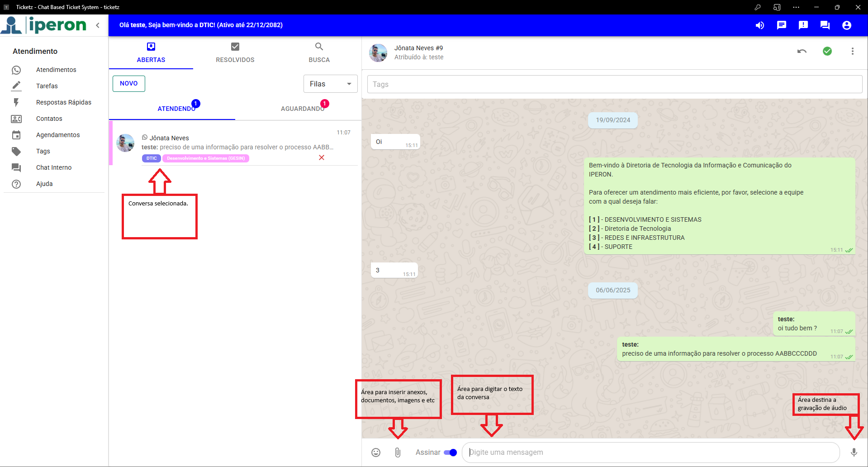Open Agendamentos calendar icon
The width and height of the screenshot is (868, 467).
[16, 135]
